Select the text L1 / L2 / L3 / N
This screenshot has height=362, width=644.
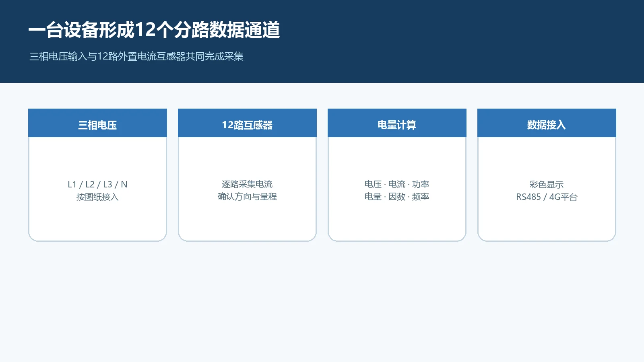tap(97, 184)
